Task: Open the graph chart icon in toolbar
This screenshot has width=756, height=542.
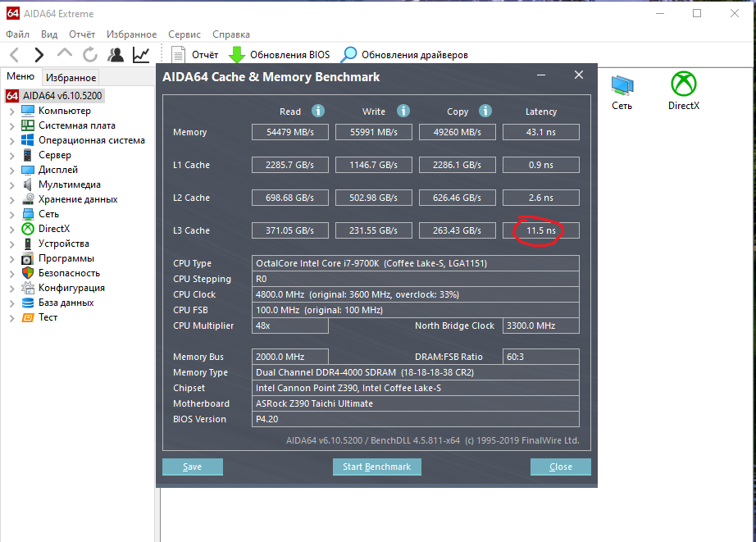Action: pos(141,55)
